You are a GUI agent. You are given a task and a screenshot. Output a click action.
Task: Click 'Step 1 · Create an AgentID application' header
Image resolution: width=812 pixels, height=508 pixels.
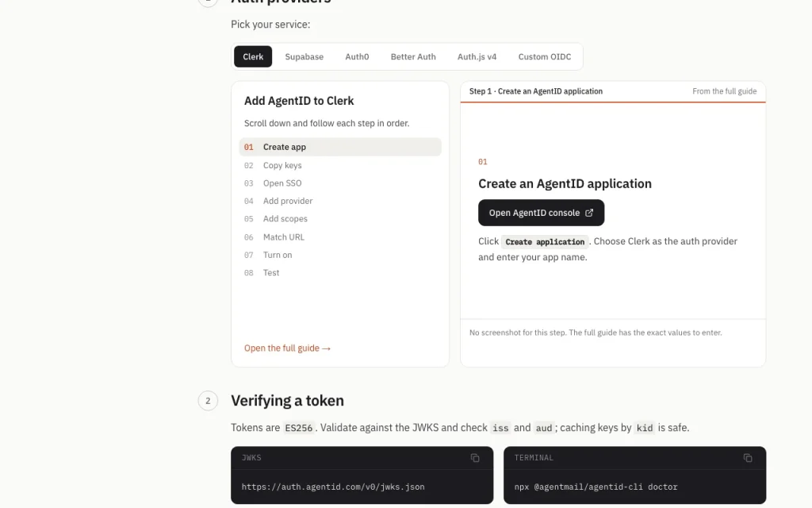535,91
